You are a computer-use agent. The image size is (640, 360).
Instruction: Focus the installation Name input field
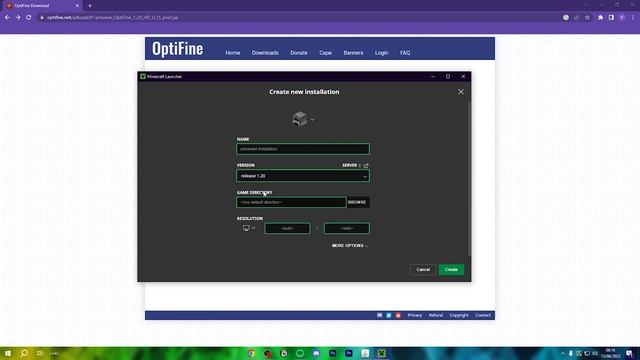[x=303, y=149]
